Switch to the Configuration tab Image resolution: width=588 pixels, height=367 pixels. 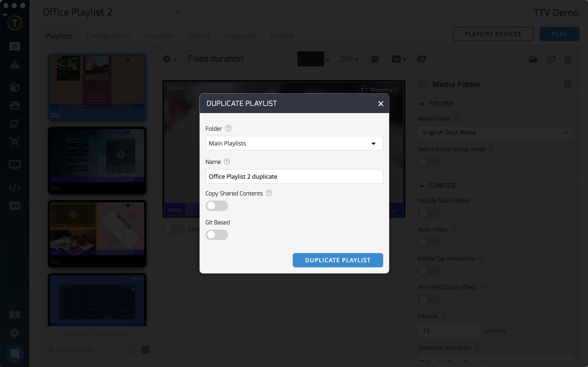[x=108, y=36]
